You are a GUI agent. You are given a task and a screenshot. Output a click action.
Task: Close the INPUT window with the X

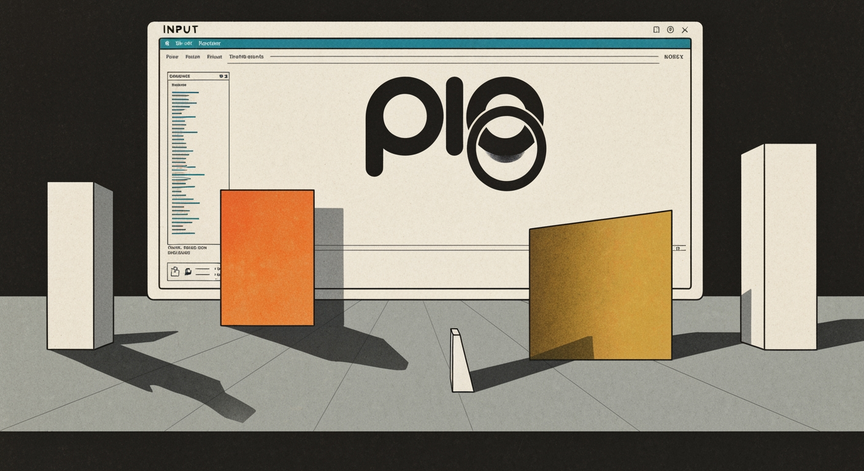click(x=685, y=30)
